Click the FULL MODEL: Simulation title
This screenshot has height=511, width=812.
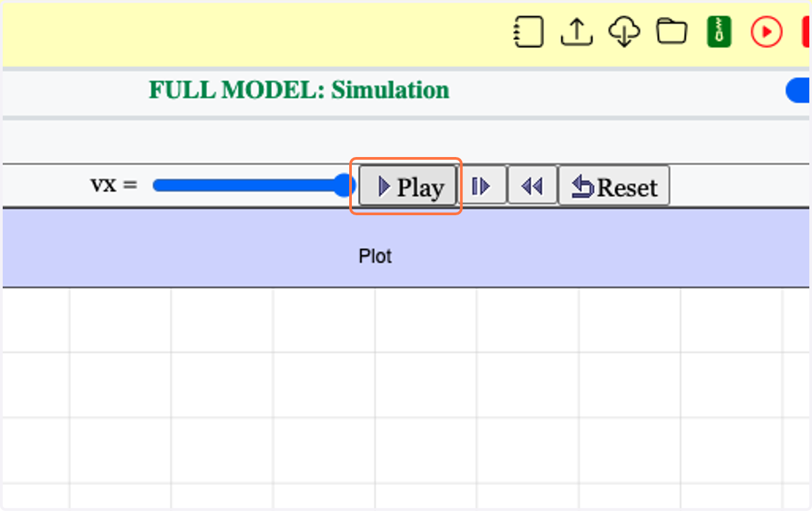299,90
